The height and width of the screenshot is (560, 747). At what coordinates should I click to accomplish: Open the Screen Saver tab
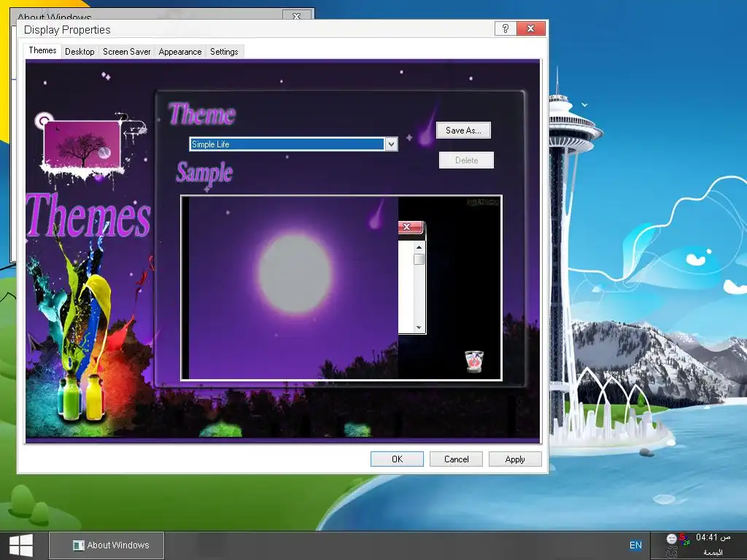point(127,52)
